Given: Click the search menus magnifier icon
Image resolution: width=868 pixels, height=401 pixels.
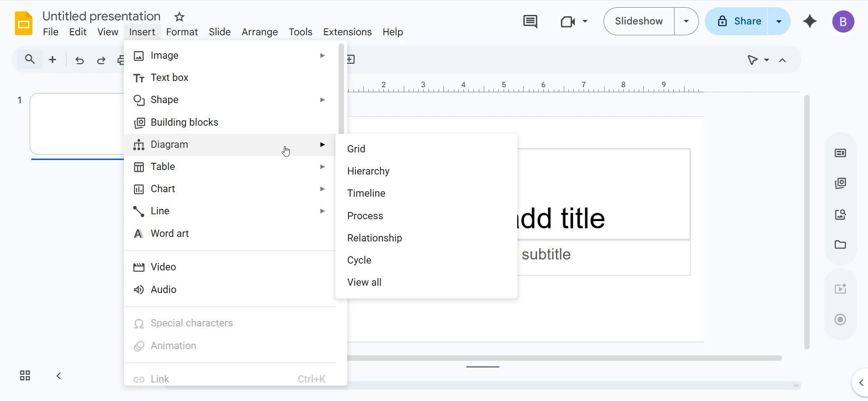Looking at the screenshot, I should point(30,59).
